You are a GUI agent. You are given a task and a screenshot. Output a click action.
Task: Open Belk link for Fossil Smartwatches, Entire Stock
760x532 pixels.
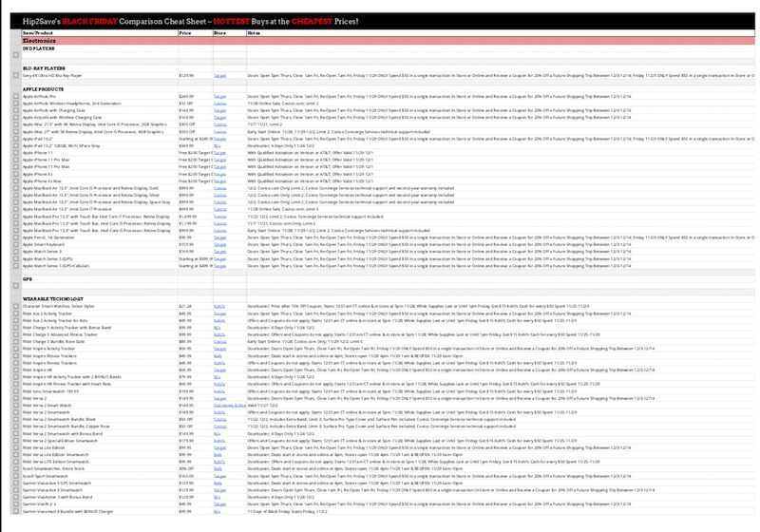pos(218,468)
